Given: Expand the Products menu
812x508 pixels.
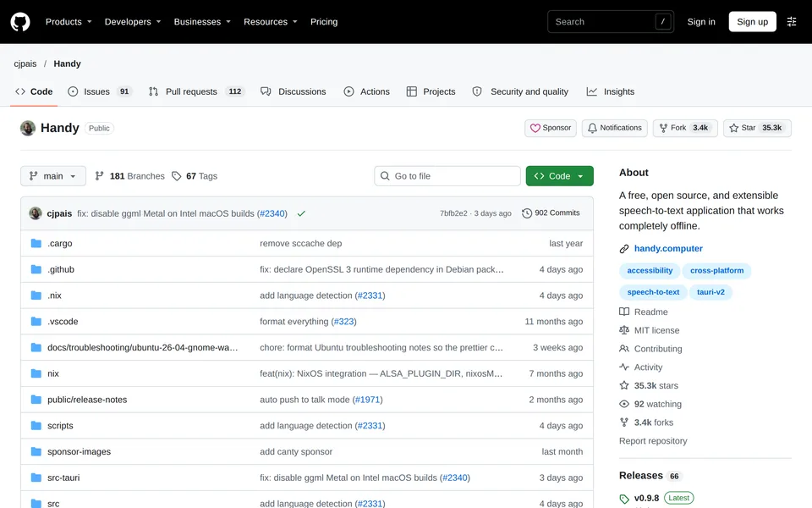Looking at the screenshot, I should (x=69, y=22).
